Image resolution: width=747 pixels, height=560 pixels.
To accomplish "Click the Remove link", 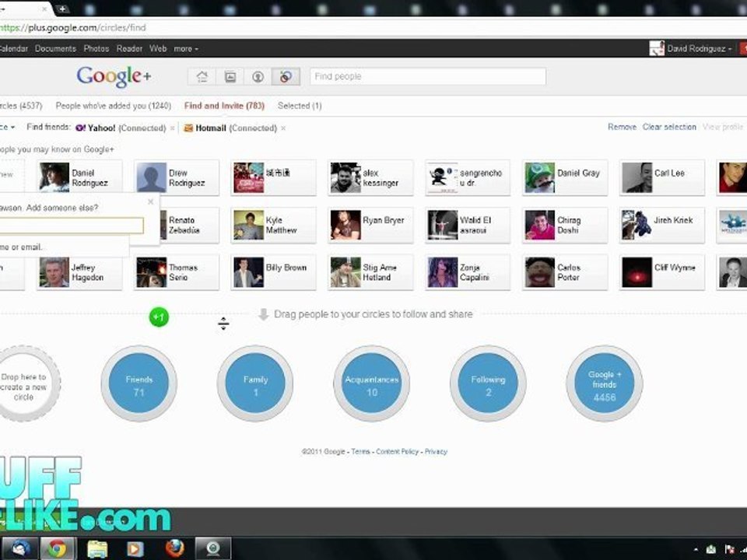I will [x=622, y=127].
